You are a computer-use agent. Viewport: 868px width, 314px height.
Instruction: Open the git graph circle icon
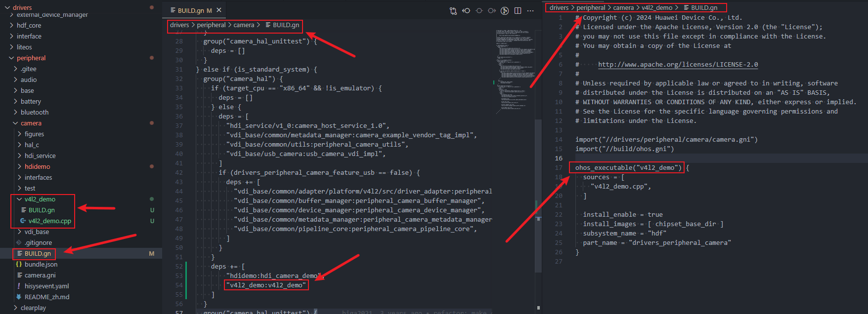pos(505,10)
